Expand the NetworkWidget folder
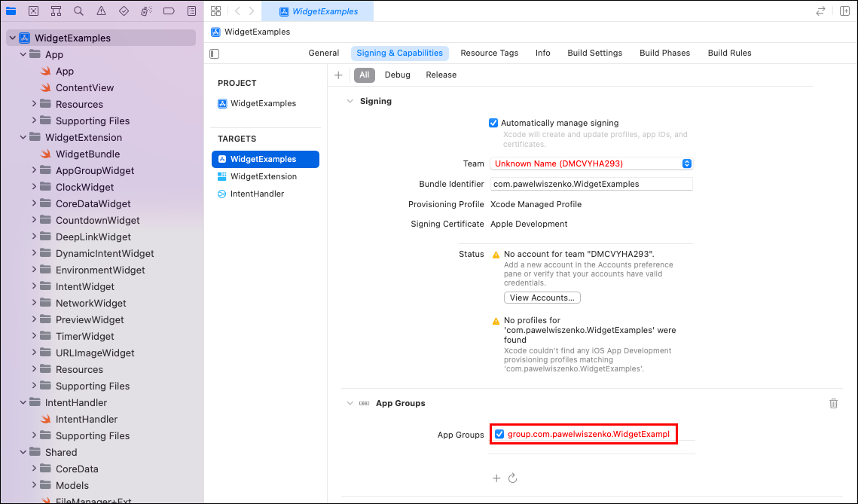This screenshot has width=858, height=504. pyautogui.click(x=34, y=303)
